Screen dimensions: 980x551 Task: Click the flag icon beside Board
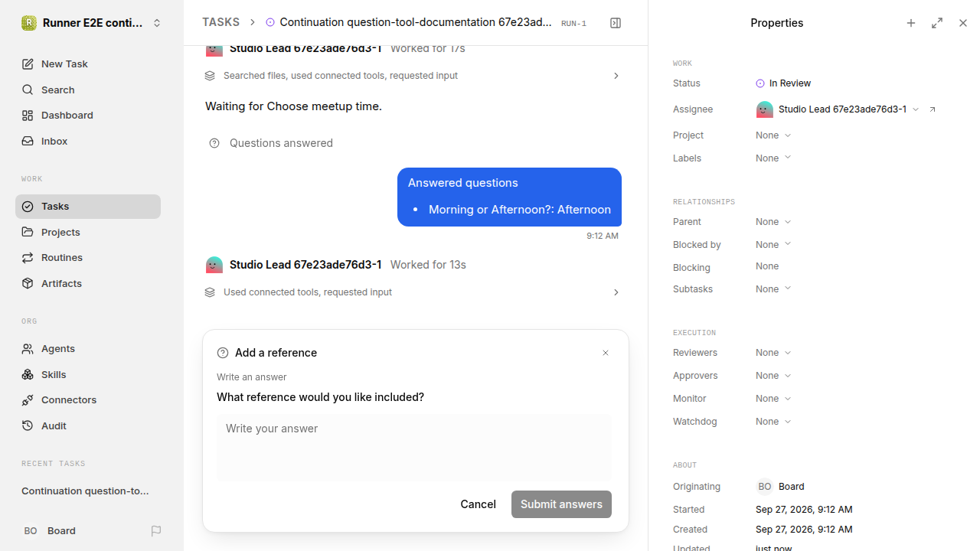[x=156, y=531]
